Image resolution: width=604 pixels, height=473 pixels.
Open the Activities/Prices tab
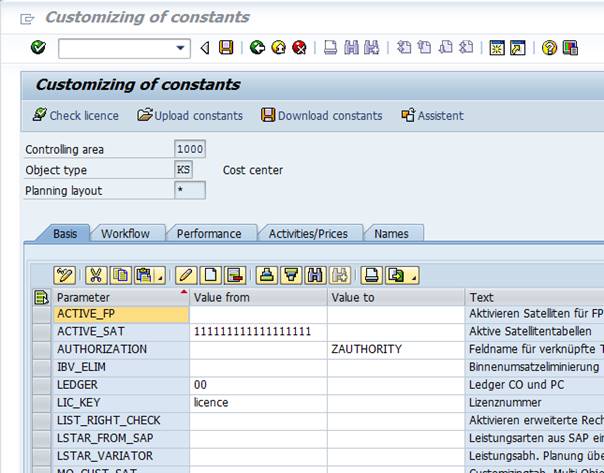[x=308, y=234]
